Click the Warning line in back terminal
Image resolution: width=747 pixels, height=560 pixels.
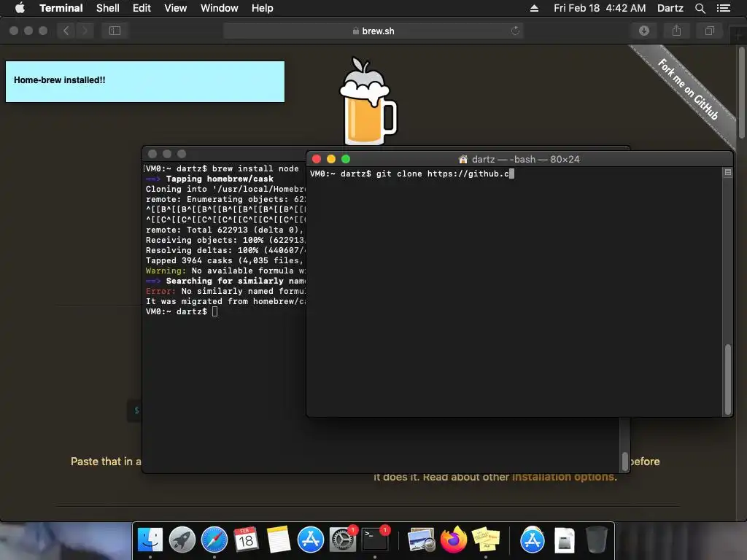(225, 271)
